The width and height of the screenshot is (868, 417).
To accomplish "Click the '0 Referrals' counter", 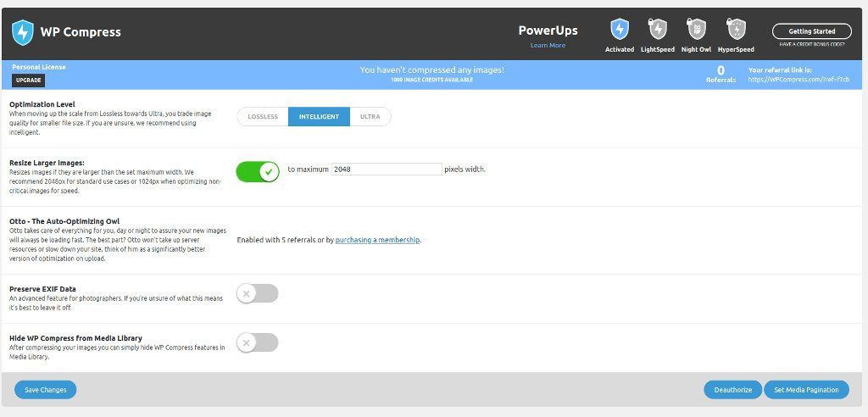I will 721,75.
